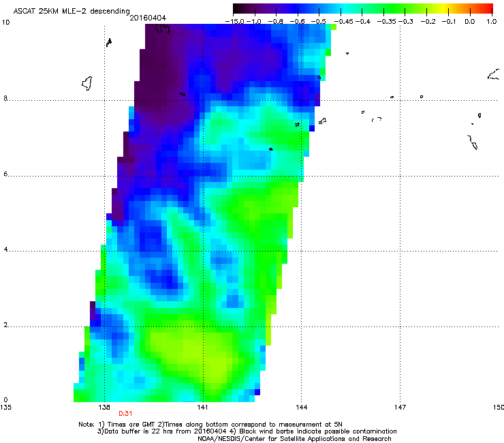This screenshot has width=504, height=443.
Task: Select the '-0.4' color scale label
Action: click(363, 22)
